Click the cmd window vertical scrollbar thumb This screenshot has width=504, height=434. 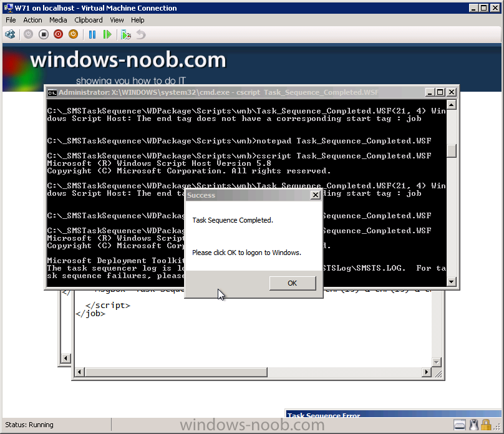click(x=452, y=151)
